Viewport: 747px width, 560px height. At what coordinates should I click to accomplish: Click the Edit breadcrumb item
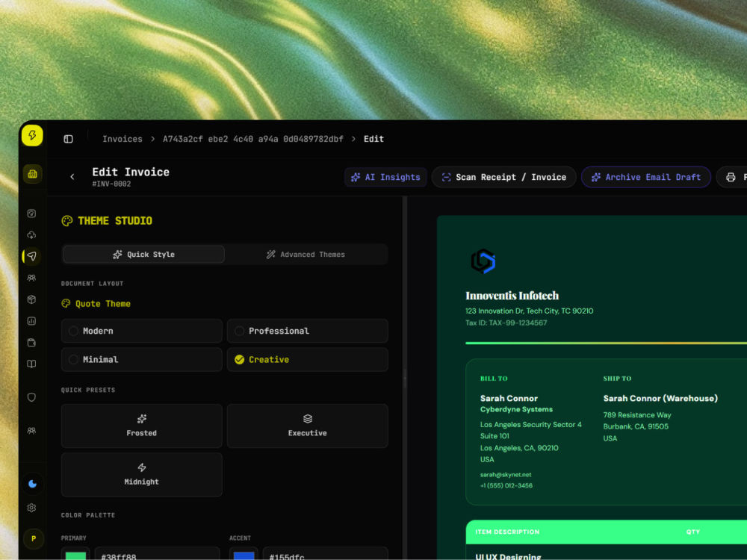[x=374, y=139]
